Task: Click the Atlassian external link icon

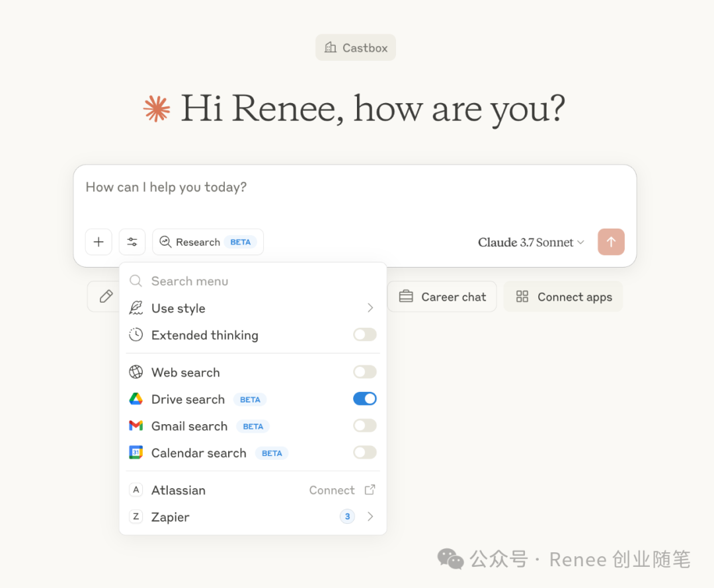Action: tap(370, 490)
